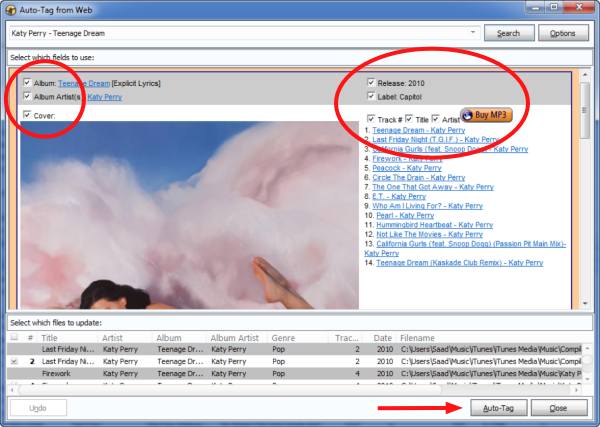Click the results pane scroll-up arrow
This screenshot has width=600, height=427.
tap(584, 75)
